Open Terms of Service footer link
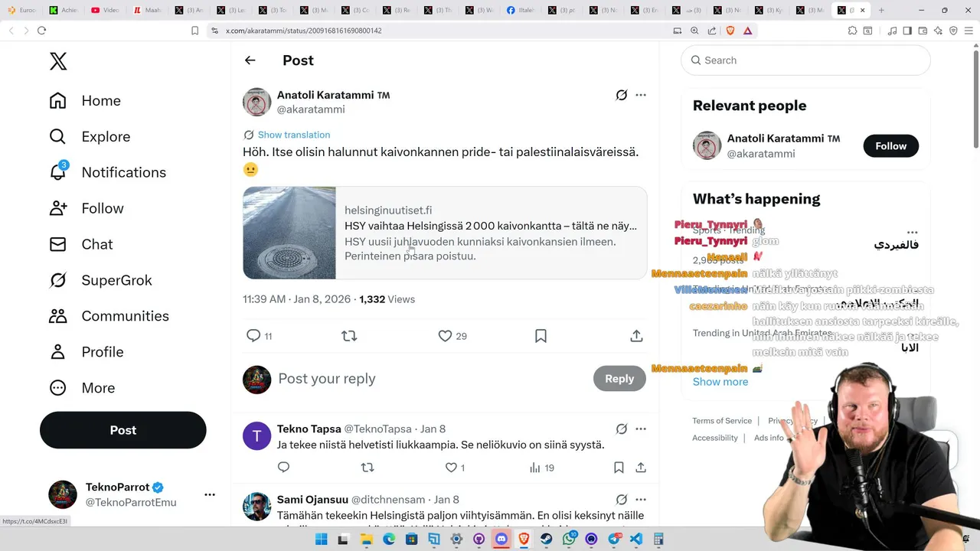The image size is (980, 551). click(722, 421)
